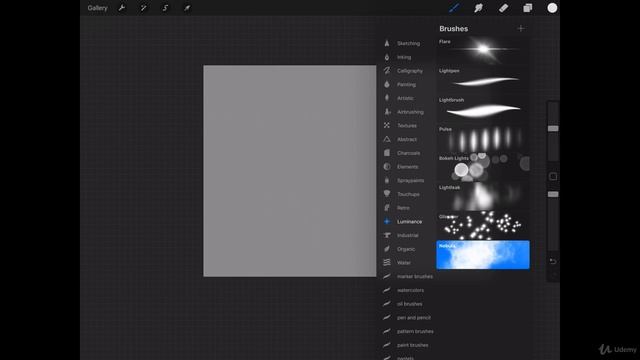The image size is (640, 360).
Task: Select the Pulse brush
Action: [483, 138]
